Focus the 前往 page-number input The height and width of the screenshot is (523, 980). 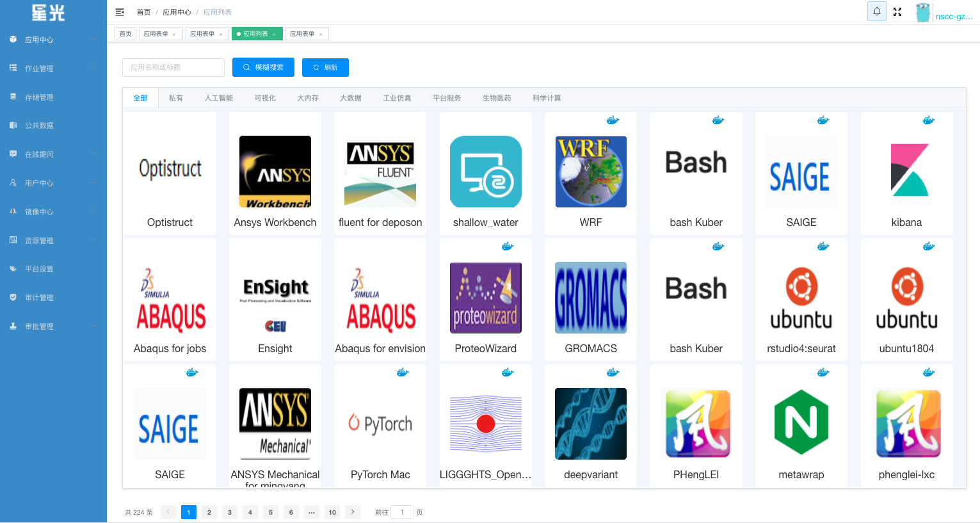[x=402, y=512]
